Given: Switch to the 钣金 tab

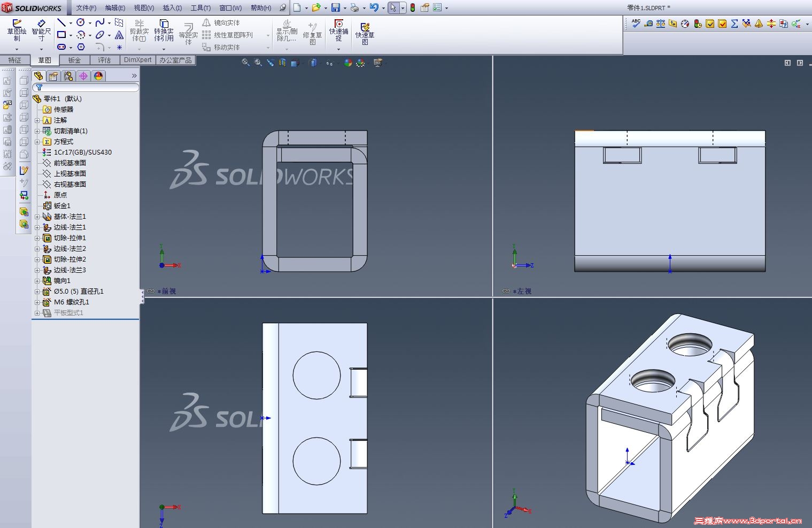Looking at the screenshot, I should pos(74,60).
